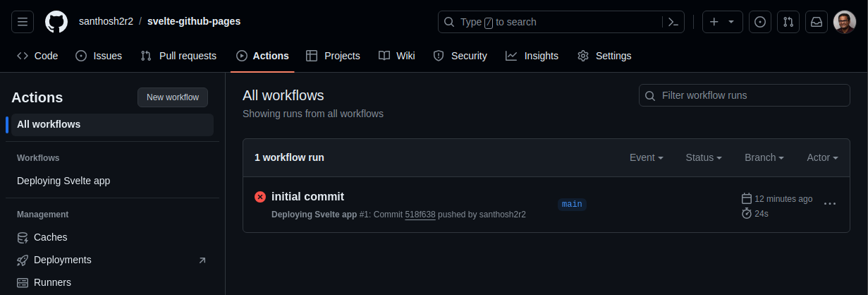The height and width of the screenshot is (295, 868).
Task: Select All workflows in sidebar
Action: pos(112,124)
